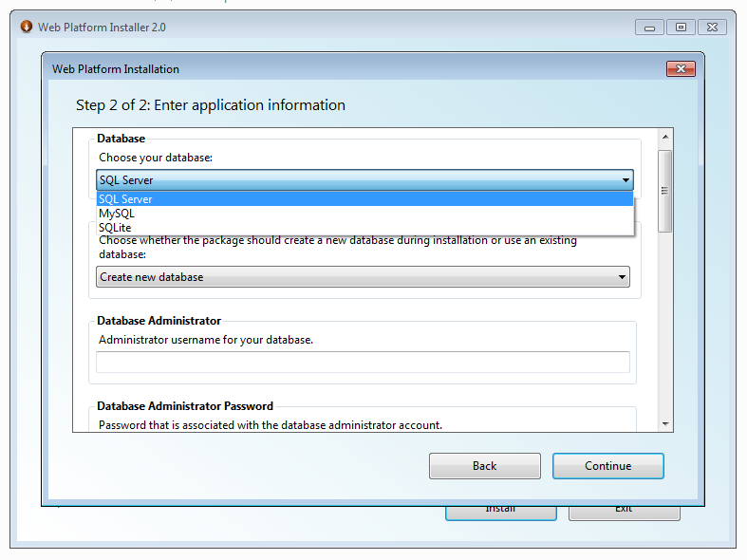Select SQL Server in dropdown list
The width and height of the screenshot is (747, 560).
coord(364,199)
